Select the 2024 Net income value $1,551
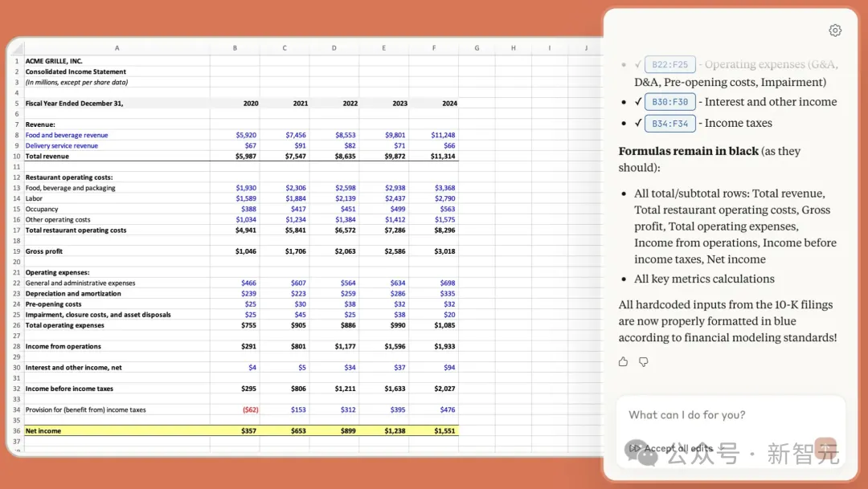 [444, 431]
